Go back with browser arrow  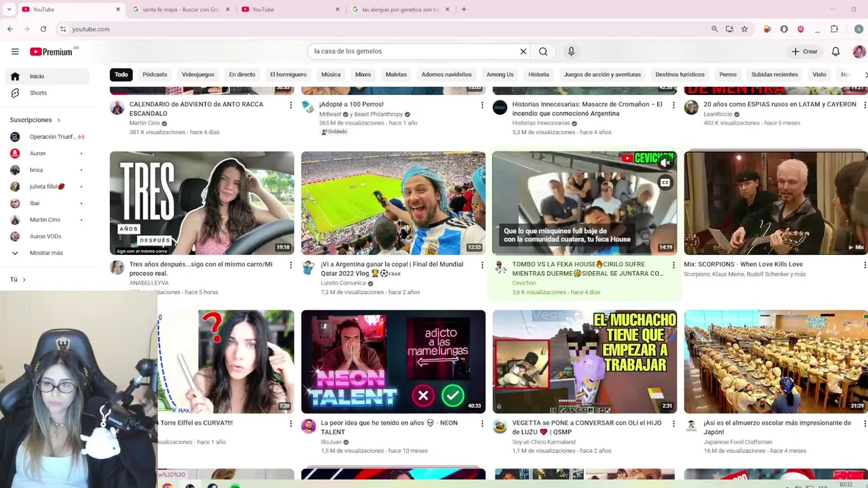coord(10,29)
